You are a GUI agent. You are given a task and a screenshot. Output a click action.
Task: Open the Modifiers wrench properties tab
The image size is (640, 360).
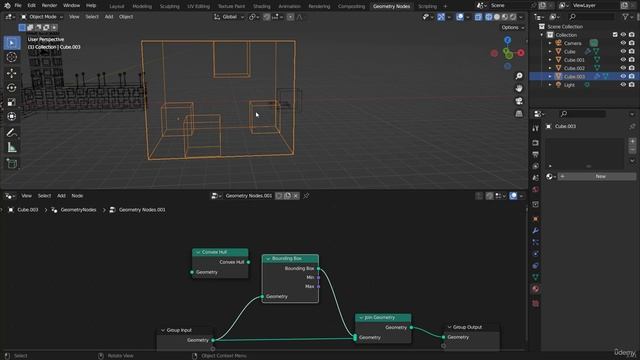536,231
